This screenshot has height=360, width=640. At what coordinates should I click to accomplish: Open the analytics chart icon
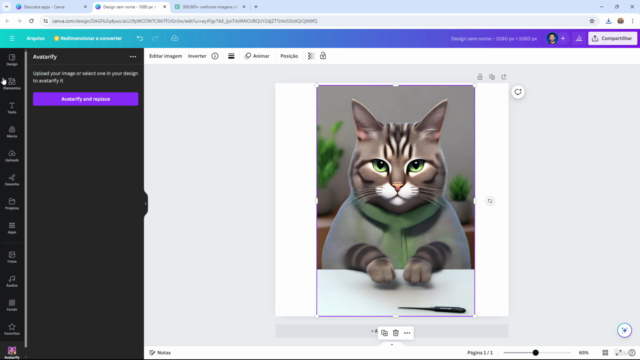click(579, 38)
